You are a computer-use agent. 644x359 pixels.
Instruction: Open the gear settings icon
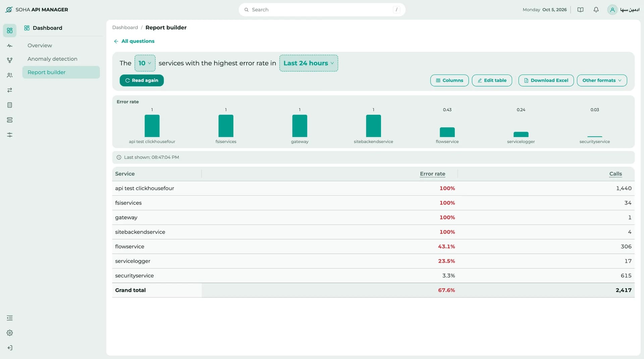(10, 333)
